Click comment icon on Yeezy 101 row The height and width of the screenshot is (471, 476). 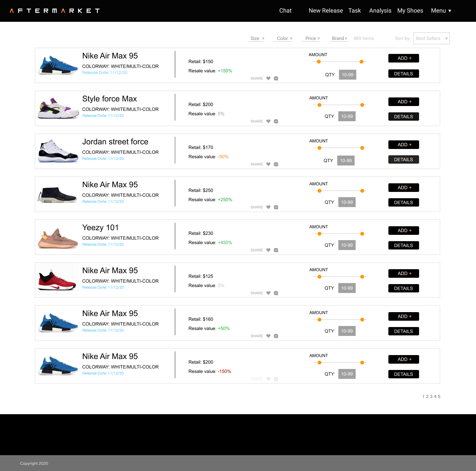[x=276, y=250]
